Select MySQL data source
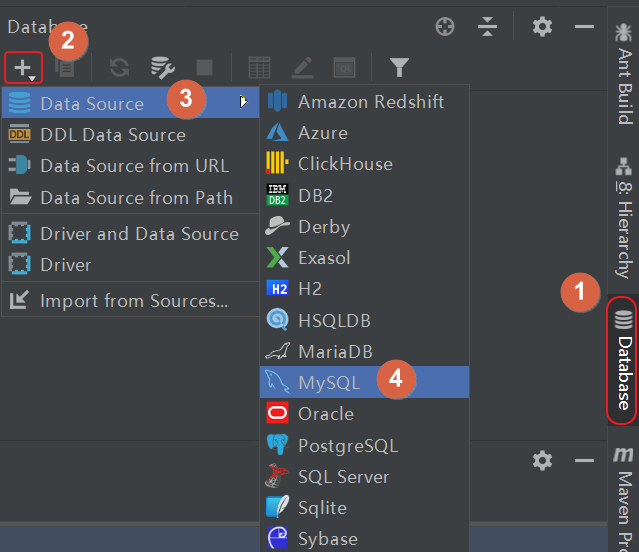639x552 pixels. click(365, 382)
